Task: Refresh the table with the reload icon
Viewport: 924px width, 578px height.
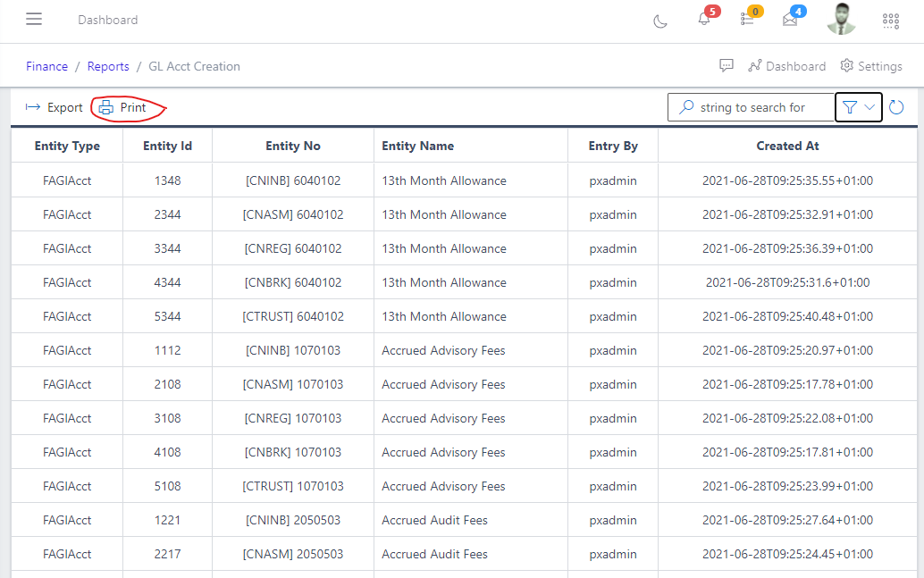Action: [896, 106]
